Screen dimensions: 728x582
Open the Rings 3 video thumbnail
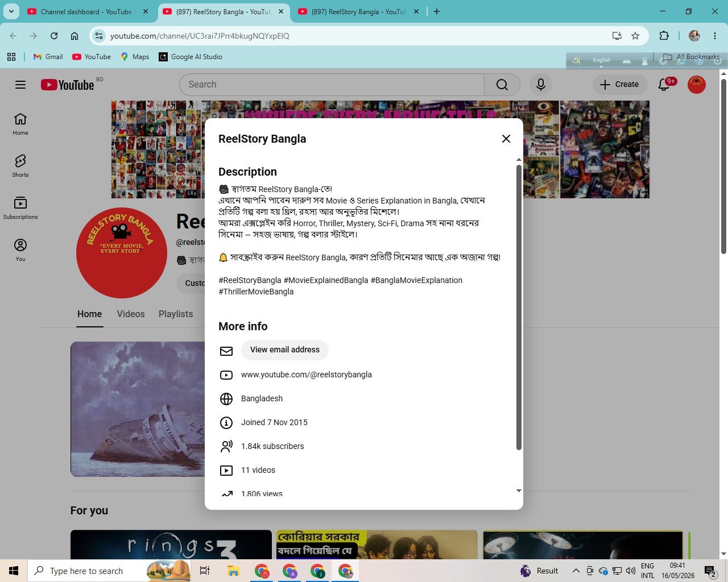[x=171, y=544]
